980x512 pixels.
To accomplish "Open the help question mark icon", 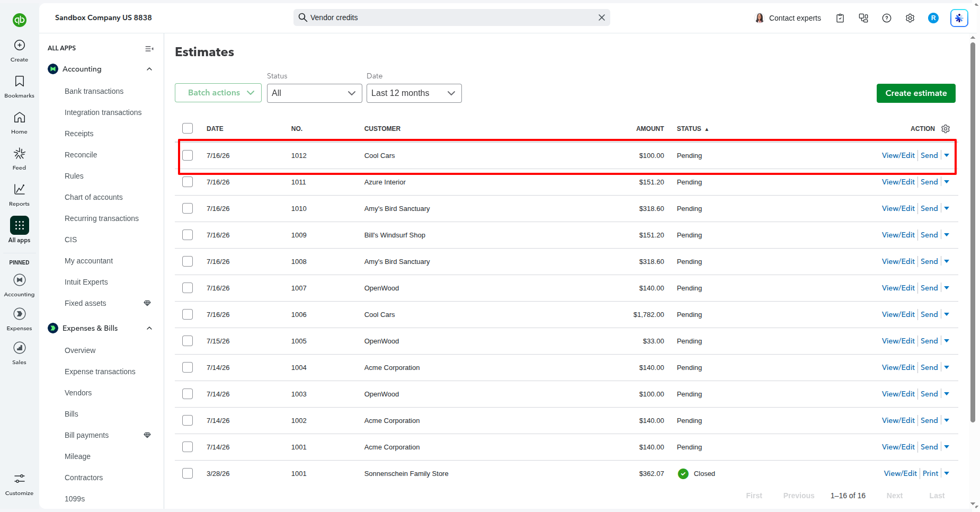I will [x=887, y=18].
